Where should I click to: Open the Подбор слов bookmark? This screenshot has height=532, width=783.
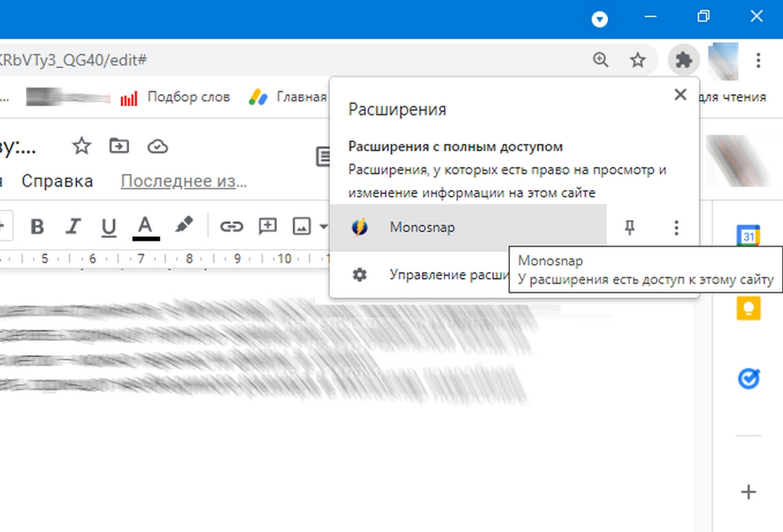coord(176,97)
